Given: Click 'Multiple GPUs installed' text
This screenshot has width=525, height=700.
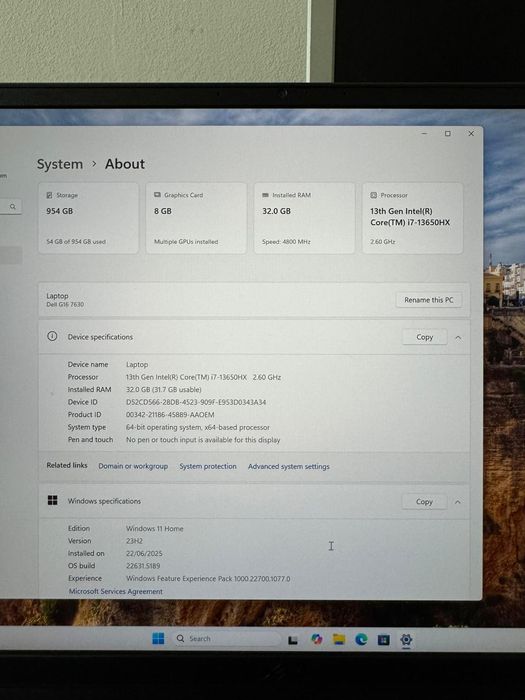Looking at the screenshot, I should tap(186, 242).
